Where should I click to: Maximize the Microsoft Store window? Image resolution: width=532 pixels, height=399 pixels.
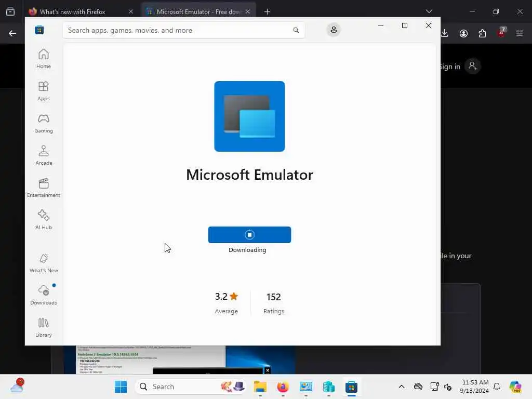point(404,25)
